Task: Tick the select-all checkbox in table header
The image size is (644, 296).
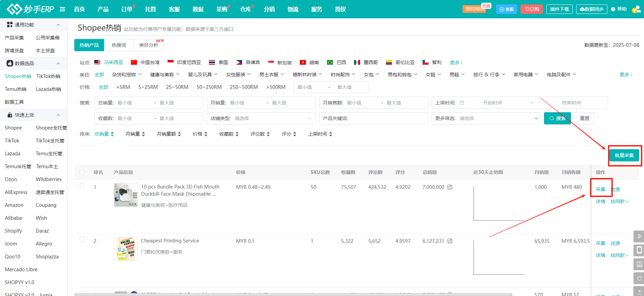Action: pos(82,172)
